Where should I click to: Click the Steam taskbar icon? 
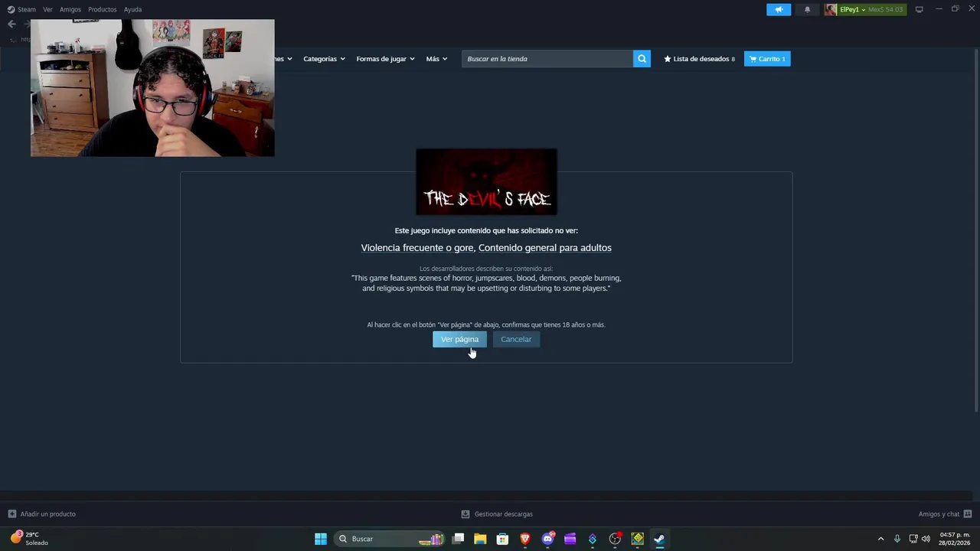coord(659,539)
